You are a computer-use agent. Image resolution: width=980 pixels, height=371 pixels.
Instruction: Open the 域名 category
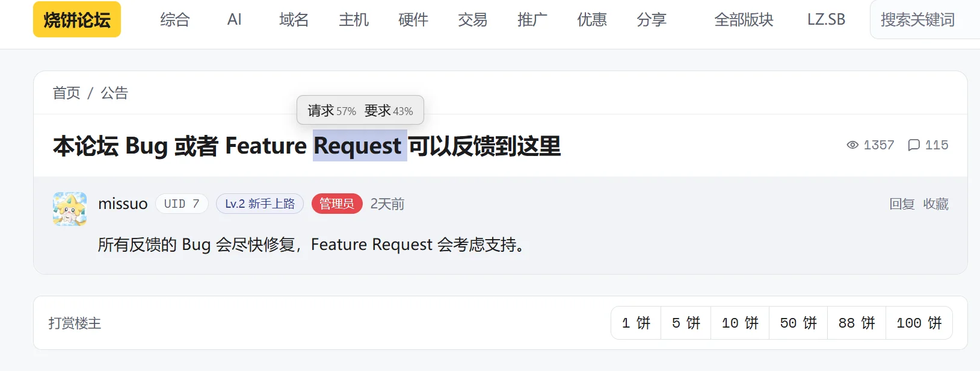[x=294, y=20]
